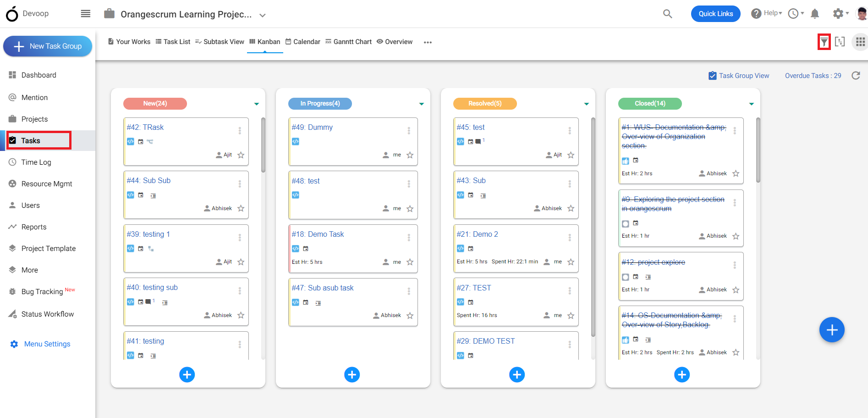Open the hamburger menu next to Devoop
This screenshot has width=868, height=418.
86,14
